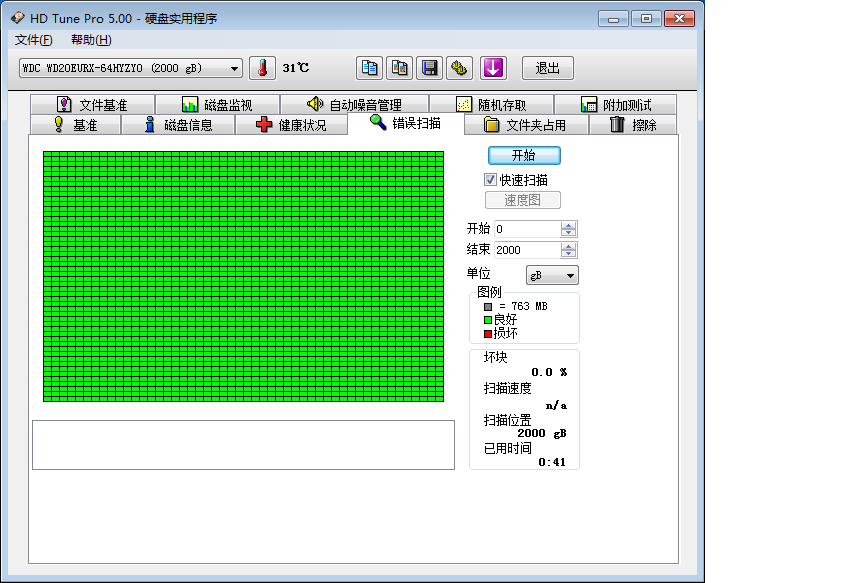Click the disabled 速度图 button

(x=523, y=200)
